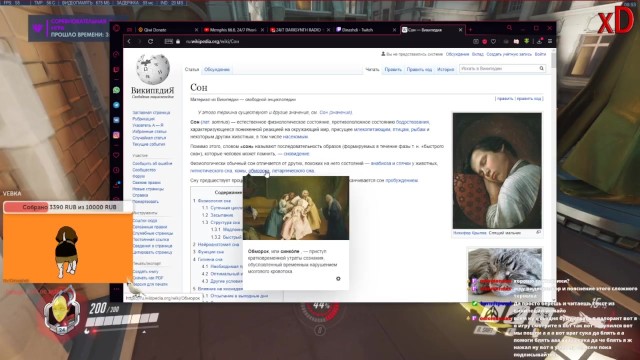Jump to 3 Функции сна in contents
Viewport: 640px width, 360px height.
209,252
